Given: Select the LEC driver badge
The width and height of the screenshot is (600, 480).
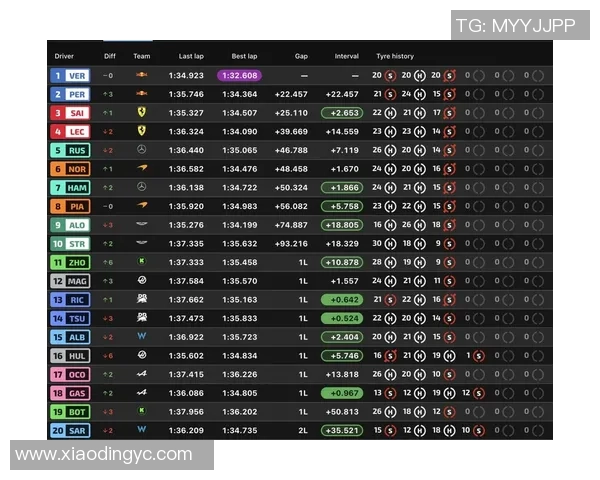Looking at the screenshot, I should (x=70, y=132).
